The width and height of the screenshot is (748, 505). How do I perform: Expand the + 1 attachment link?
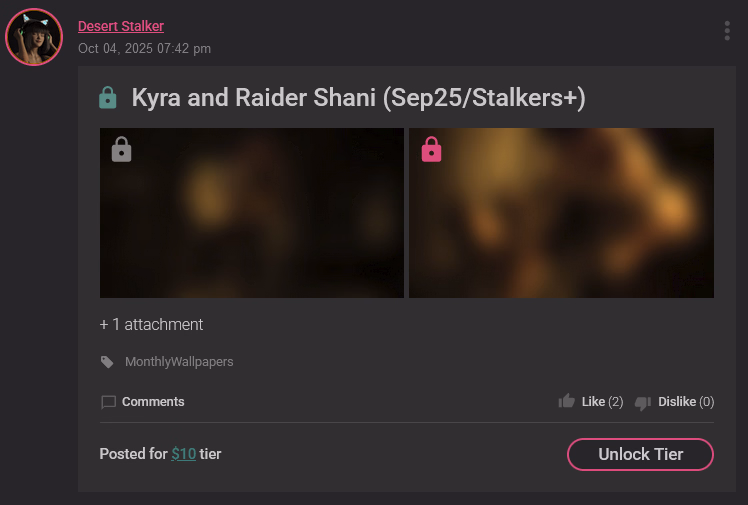[151, 324]
